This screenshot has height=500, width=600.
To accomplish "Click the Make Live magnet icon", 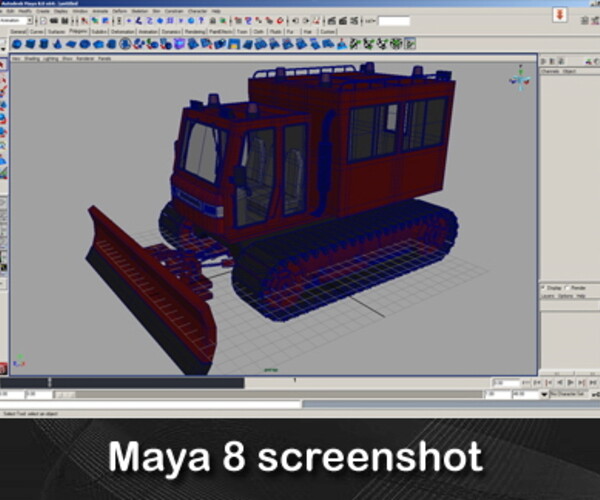I will [x=280, y=21].
